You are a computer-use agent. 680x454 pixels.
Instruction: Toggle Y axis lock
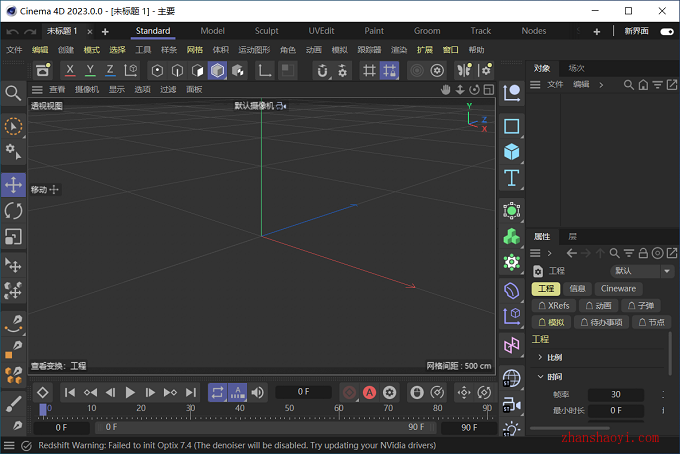90,70
